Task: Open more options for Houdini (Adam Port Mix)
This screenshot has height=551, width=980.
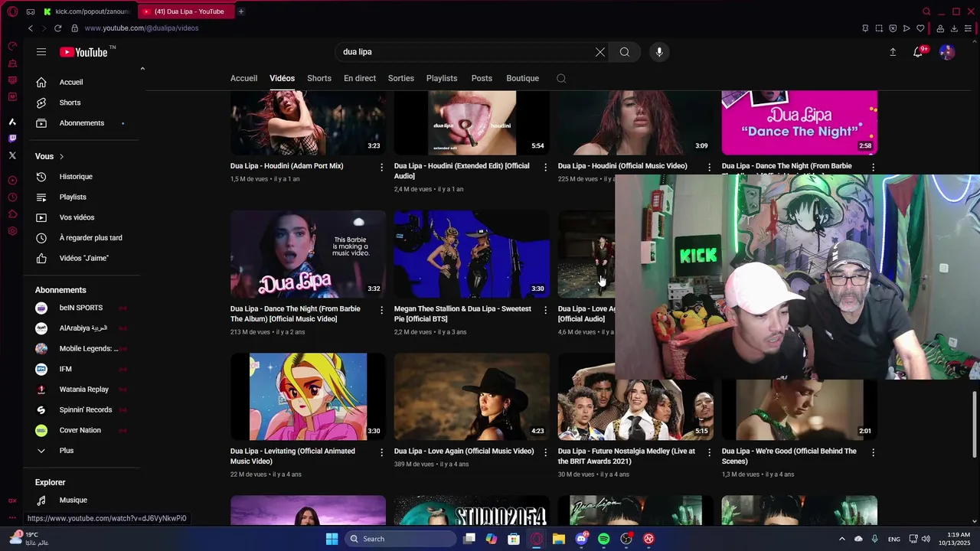Action: 381,167
